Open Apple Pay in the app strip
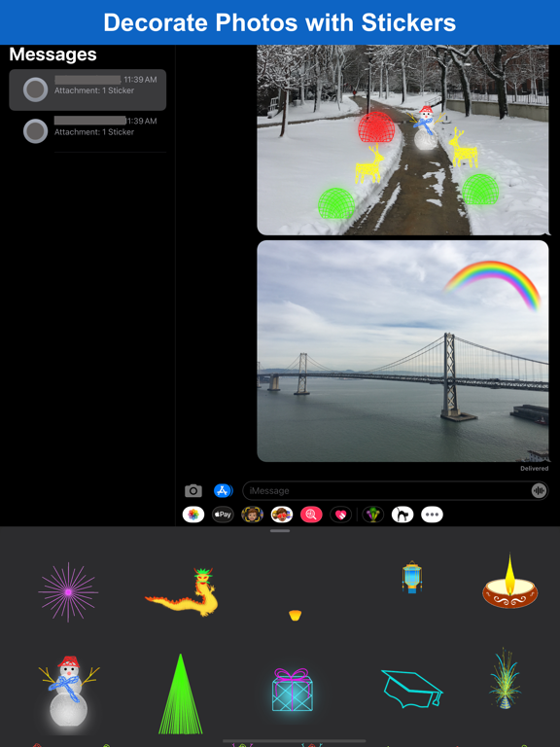The image size is (560, 747). coord(223,515)
